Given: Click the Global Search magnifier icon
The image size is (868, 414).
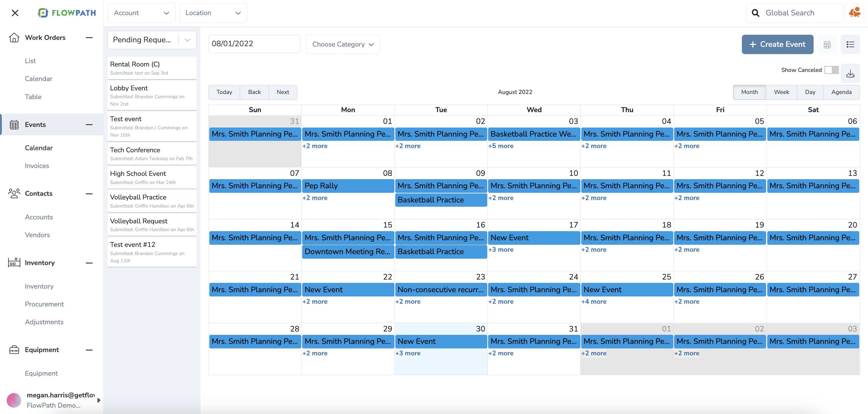Looking at the screenshot, I should [x=756, y=12].
